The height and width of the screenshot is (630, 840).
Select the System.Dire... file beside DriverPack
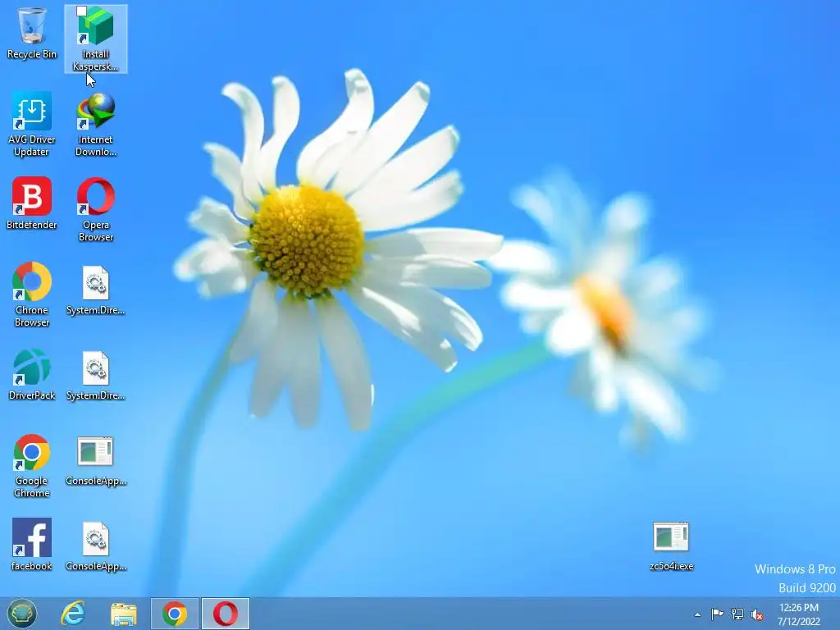[x=95, y=376]
